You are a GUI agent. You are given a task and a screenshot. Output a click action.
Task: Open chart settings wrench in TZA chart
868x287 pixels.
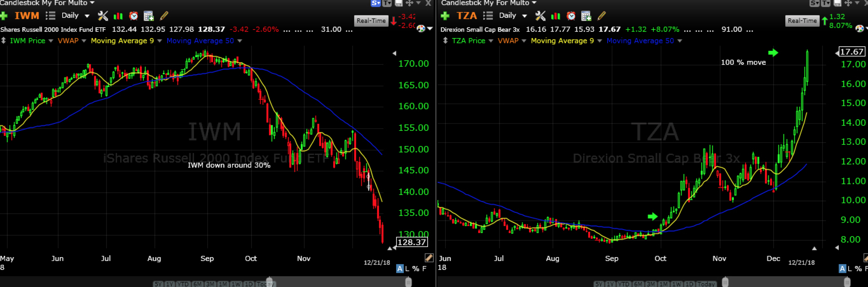[540, 16]
